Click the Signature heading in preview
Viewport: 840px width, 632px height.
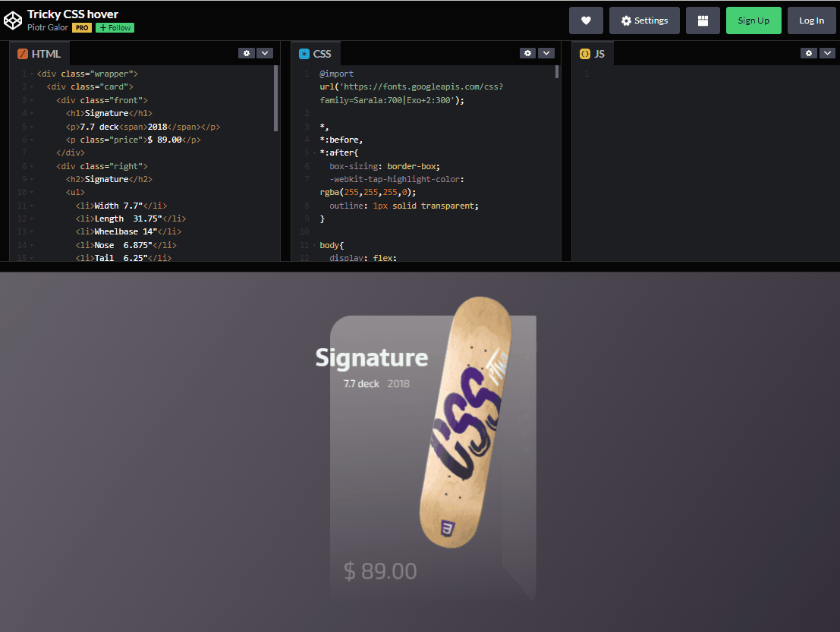372,357
